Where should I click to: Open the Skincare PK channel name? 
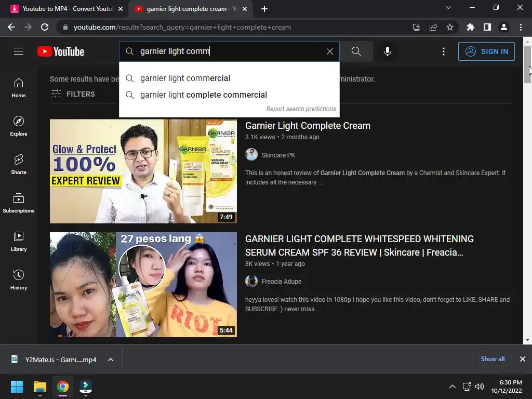[x=278, y=155]
